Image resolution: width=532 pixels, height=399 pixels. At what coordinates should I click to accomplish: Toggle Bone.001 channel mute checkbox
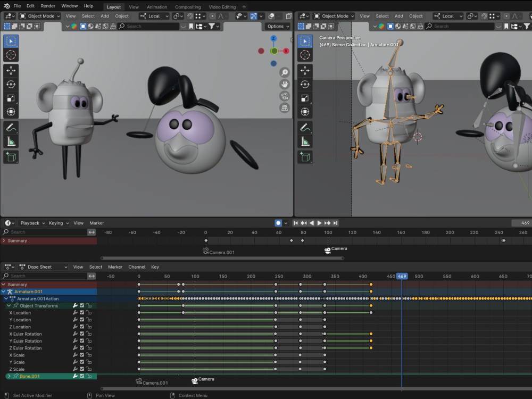82,376
